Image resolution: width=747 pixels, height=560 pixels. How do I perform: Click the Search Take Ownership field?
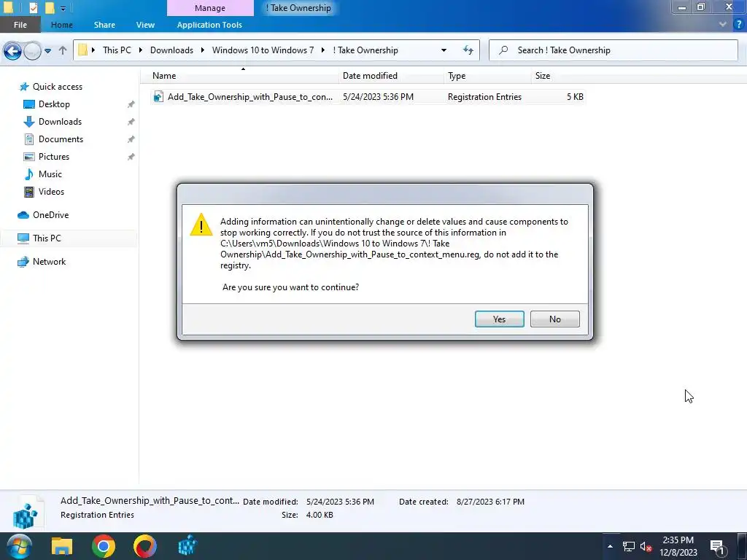[x=613, y=50]
